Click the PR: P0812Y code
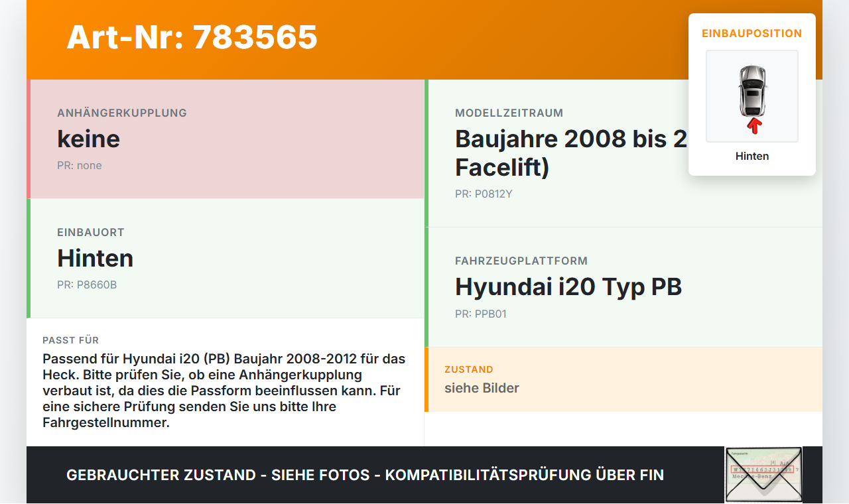 [x=484, y=194]
